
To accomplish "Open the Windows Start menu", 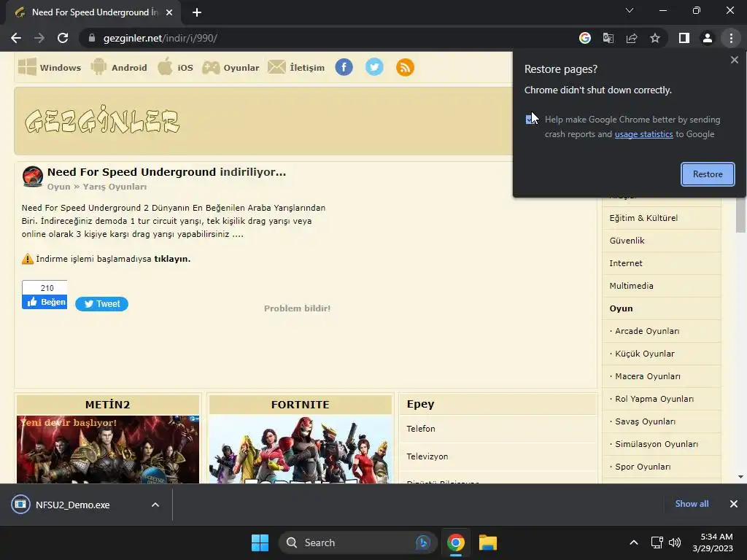I will click(260, 542).
